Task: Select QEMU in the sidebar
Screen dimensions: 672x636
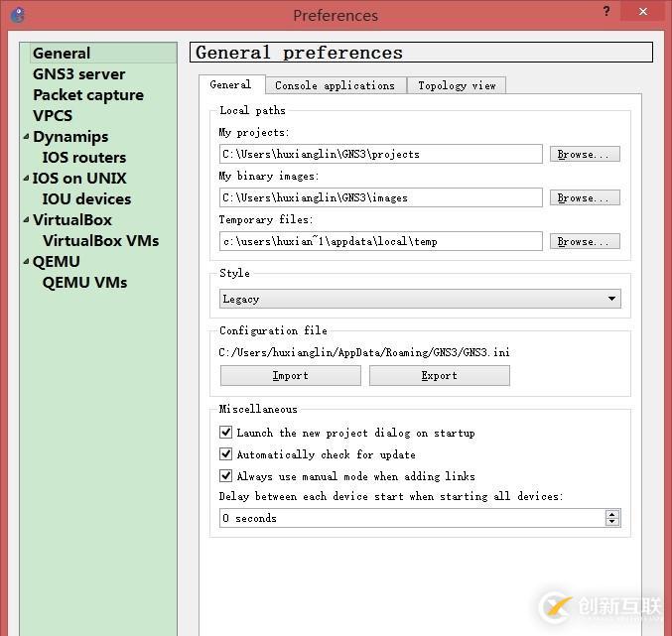Action: click(57, 261)
